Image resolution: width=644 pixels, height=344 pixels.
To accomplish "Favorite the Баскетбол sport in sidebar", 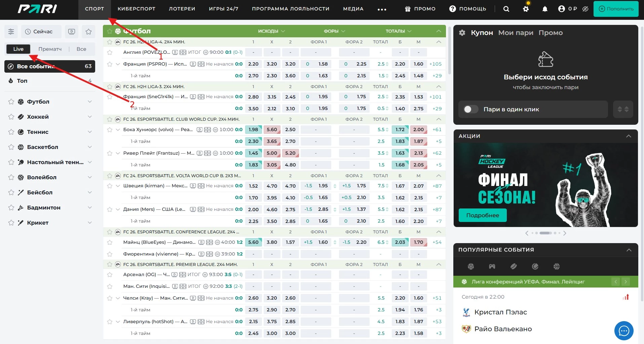I will tap(11, 147).
